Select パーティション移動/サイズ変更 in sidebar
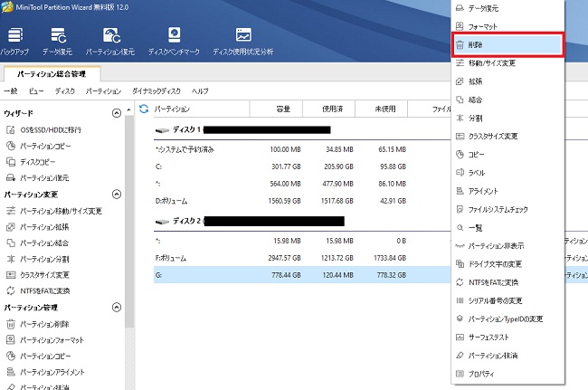 click(x=54, y=211)
